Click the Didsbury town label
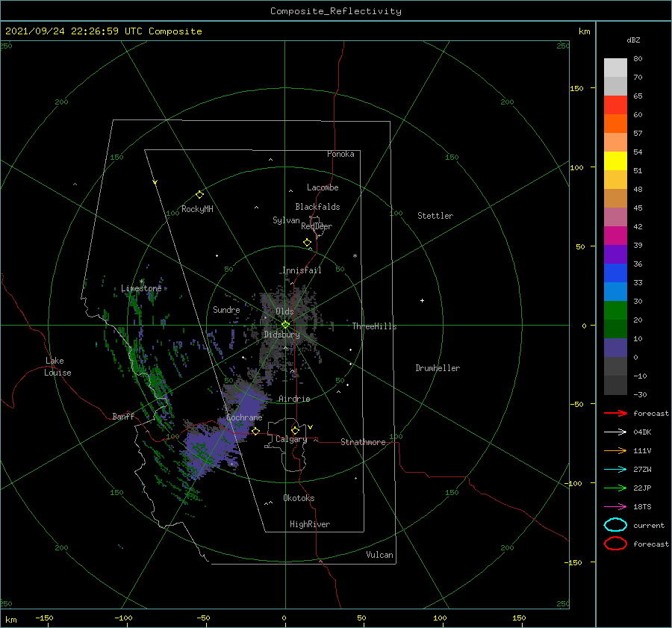This screenshot has height=628, width=672. coord(281,335)
